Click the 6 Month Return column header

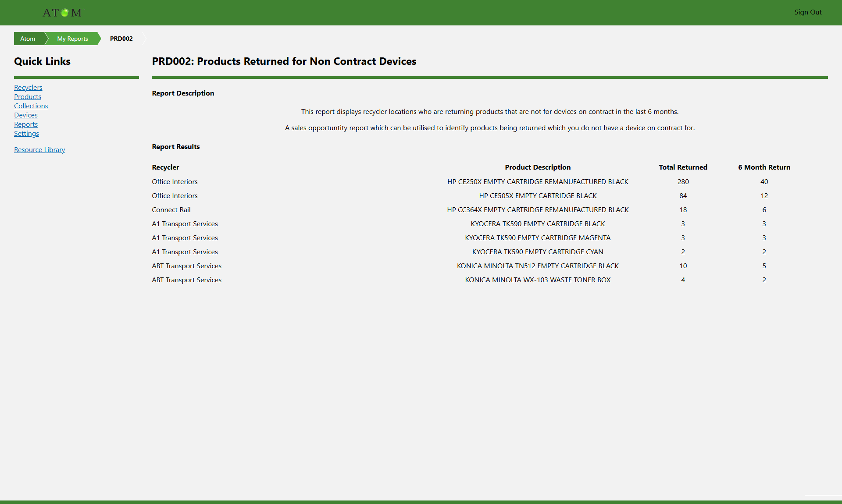click(764, 167)
